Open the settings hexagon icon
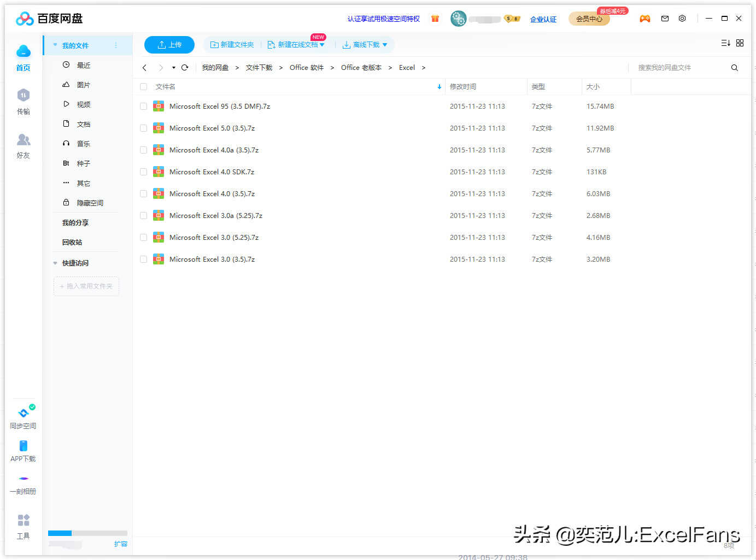 point(682,19)
